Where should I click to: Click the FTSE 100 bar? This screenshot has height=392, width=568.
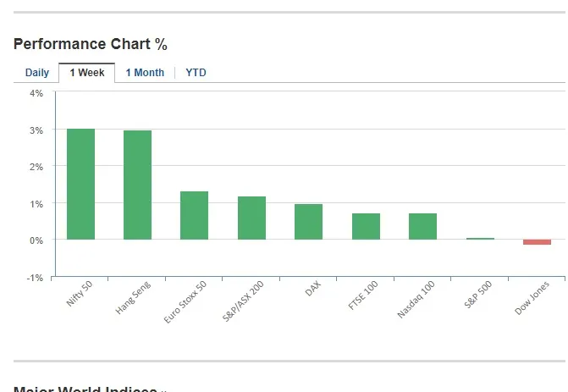point(366,226)
